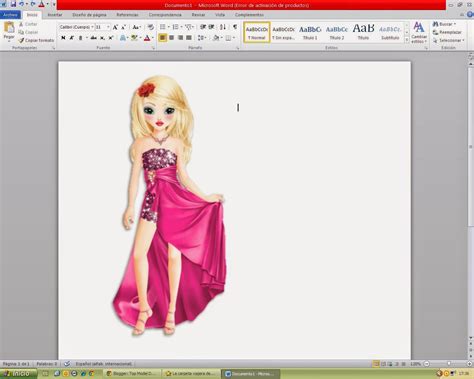
Task: Expand the bullets list dropdown
Action: (x=168, y=27)
